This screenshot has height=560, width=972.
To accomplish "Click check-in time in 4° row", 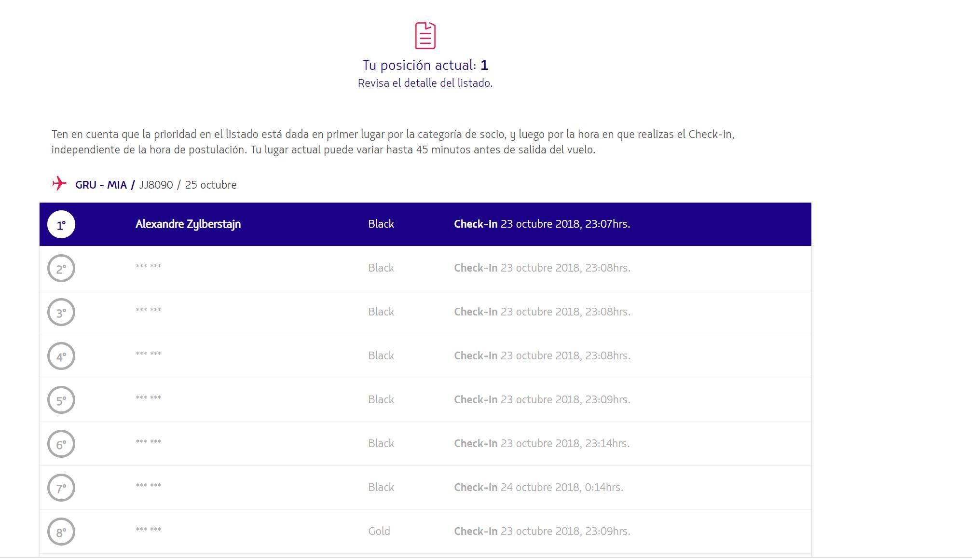I will tap(542, 355).
